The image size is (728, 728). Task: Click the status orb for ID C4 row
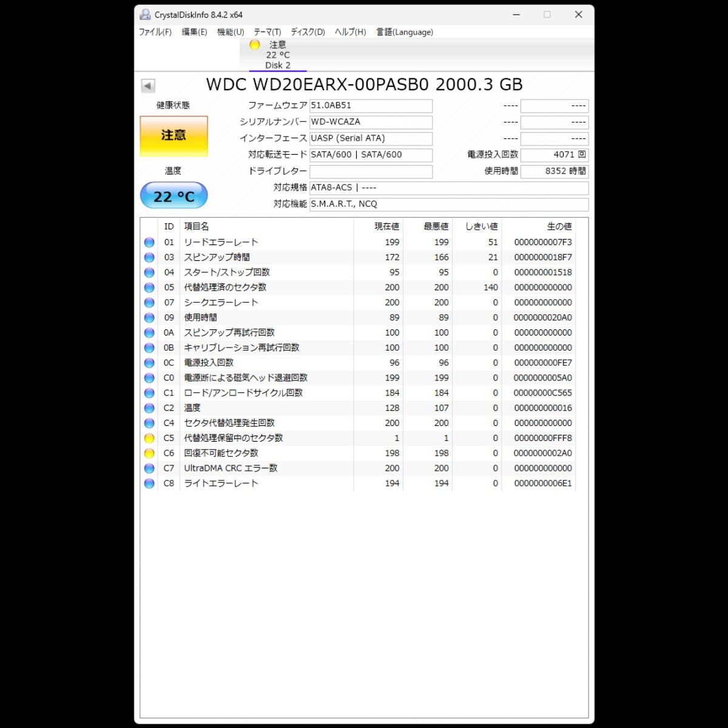[x=149, y=423]
